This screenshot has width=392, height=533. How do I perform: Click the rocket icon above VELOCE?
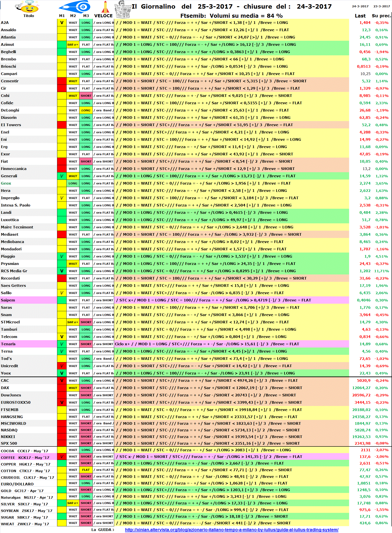(105, 7)
